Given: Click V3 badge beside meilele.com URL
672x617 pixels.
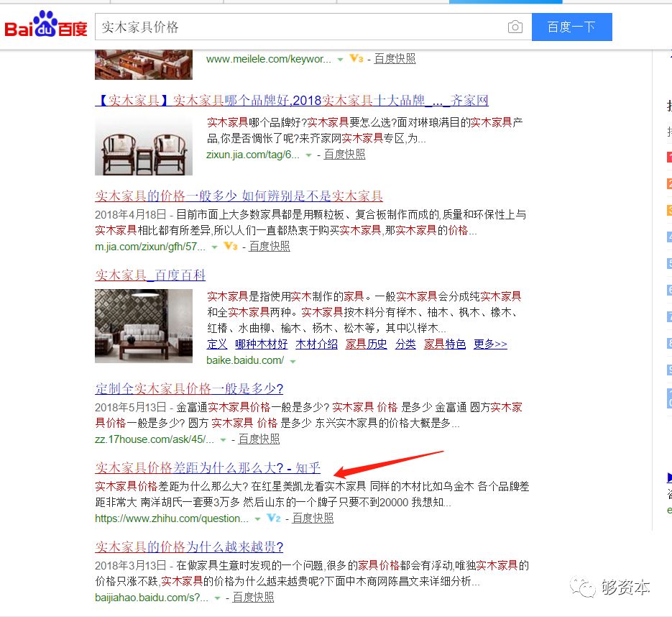Looking at the screenshot, I should click(356, 58).
